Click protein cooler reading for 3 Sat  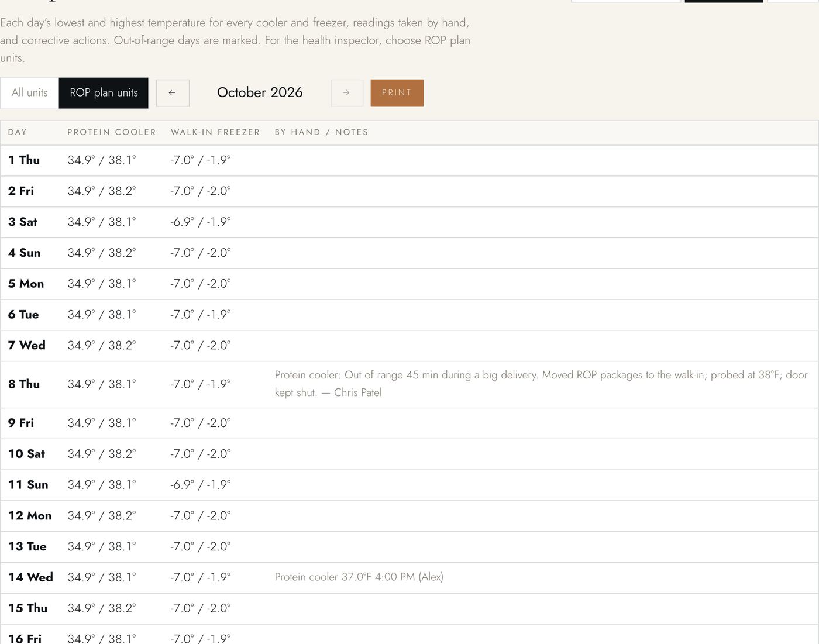102,222
